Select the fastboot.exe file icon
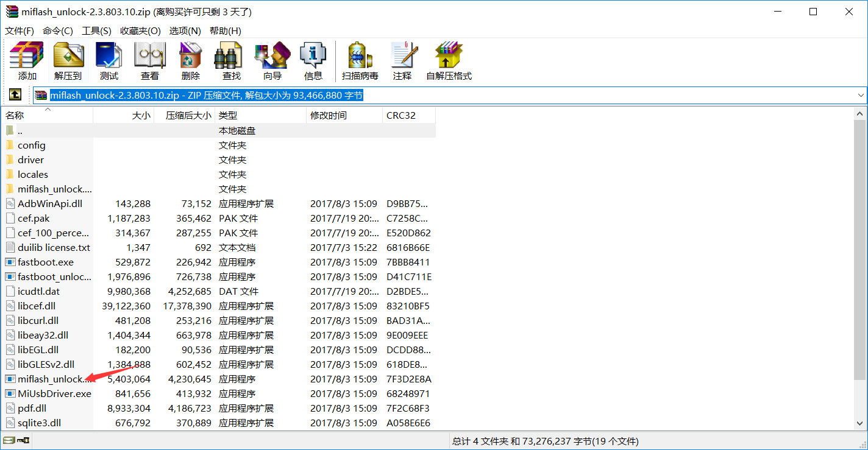 tap(10, 262)
